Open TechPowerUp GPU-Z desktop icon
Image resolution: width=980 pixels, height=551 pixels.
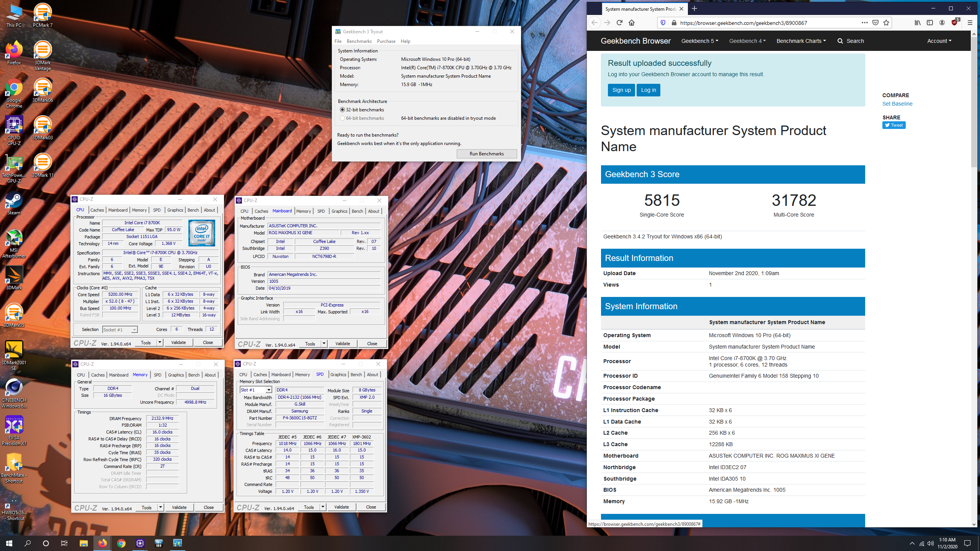coord(14,168)
